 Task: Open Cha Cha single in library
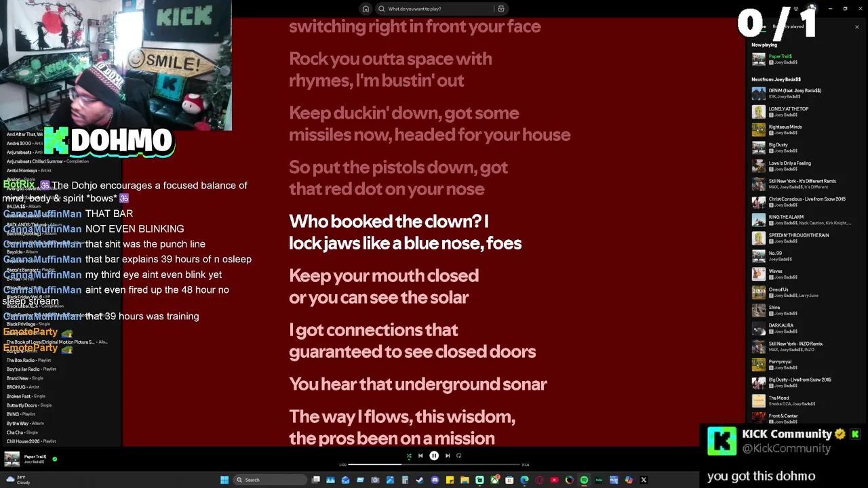pyautogui.click(x=23, y=432)
